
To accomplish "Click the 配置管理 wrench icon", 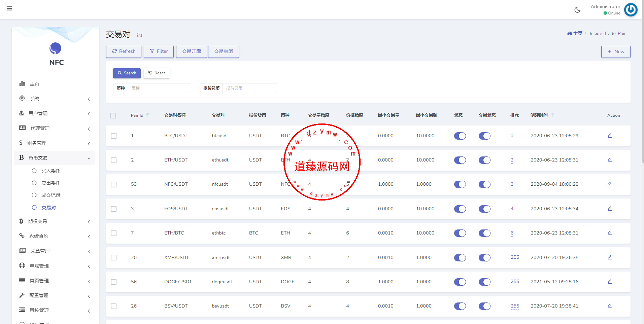I will 22,295.
